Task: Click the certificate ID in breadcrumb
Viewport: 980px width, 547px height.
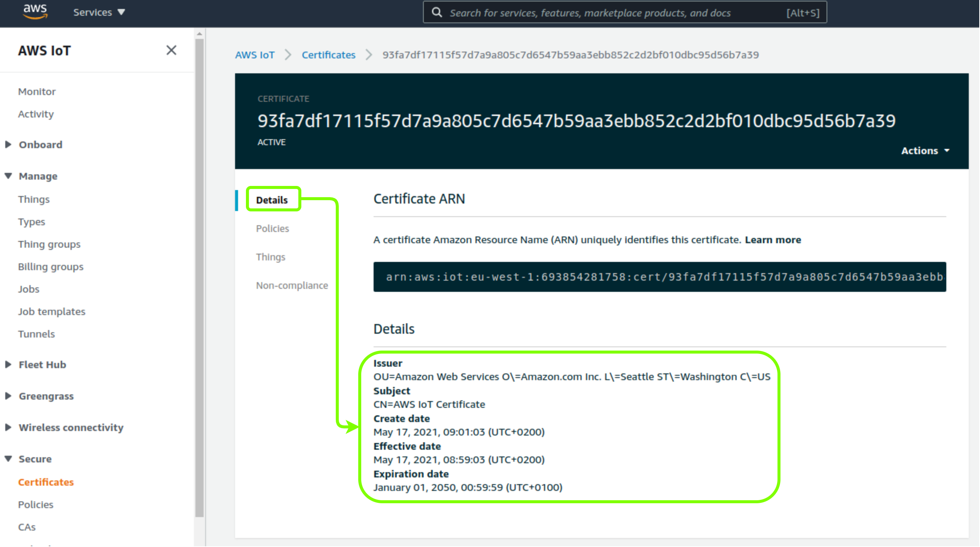Action: 571,55
